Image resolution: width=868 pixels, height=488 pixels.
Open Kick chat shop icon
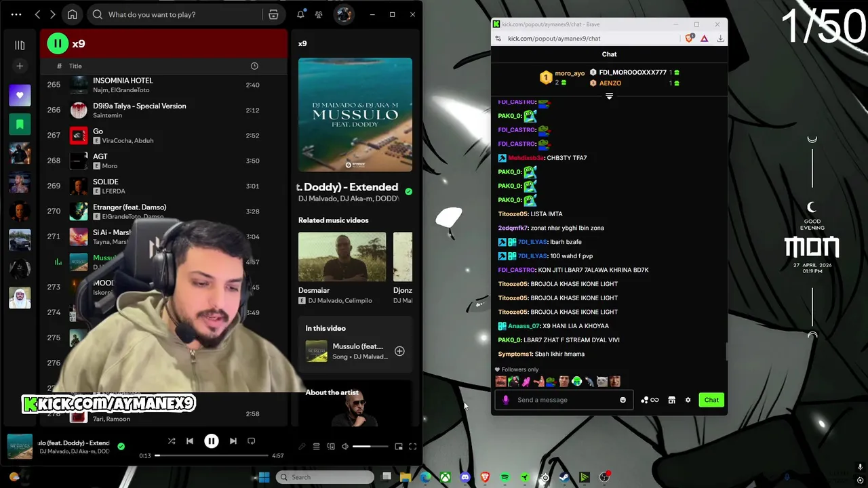(671, 400)
